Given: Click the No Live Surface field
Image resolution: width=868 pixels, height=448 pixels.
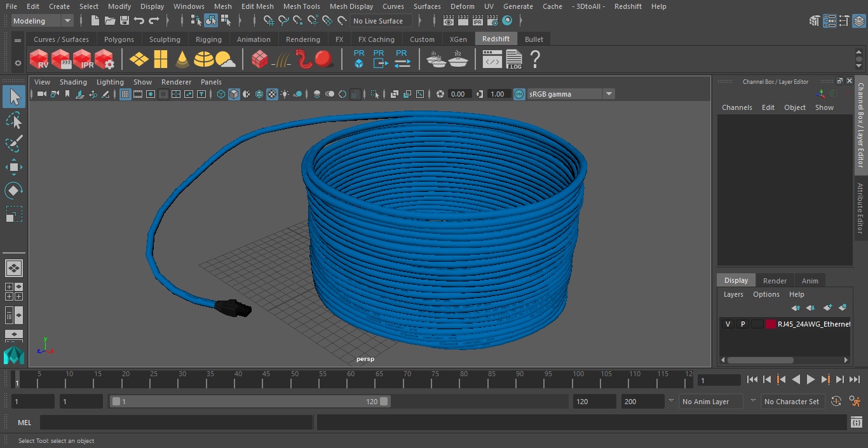Looking at the screenshot, I should point(381,21).
